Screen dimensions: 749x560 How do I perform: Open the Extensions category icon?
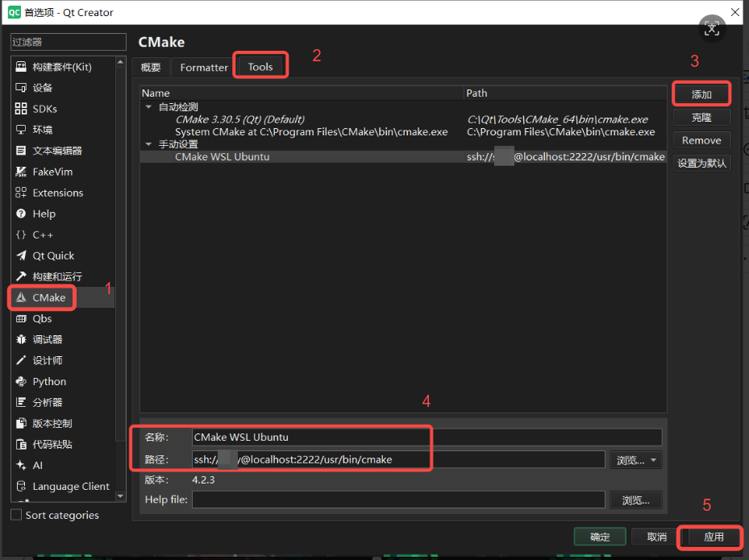click(21, 193)
